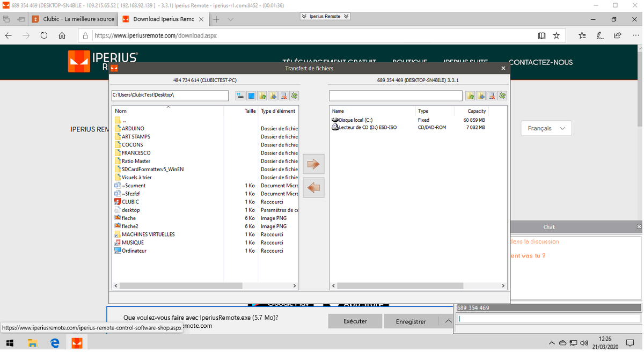Sort local files by Nom column
The width and height of the screenshot is (644, 352).
click(121, 111)
